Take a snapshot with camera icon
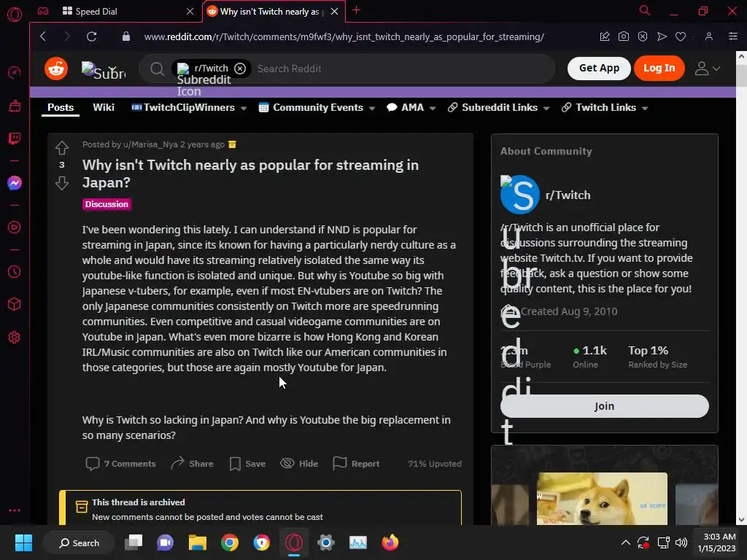This screenshot has width=747, height=560. (x=623, y=36)
